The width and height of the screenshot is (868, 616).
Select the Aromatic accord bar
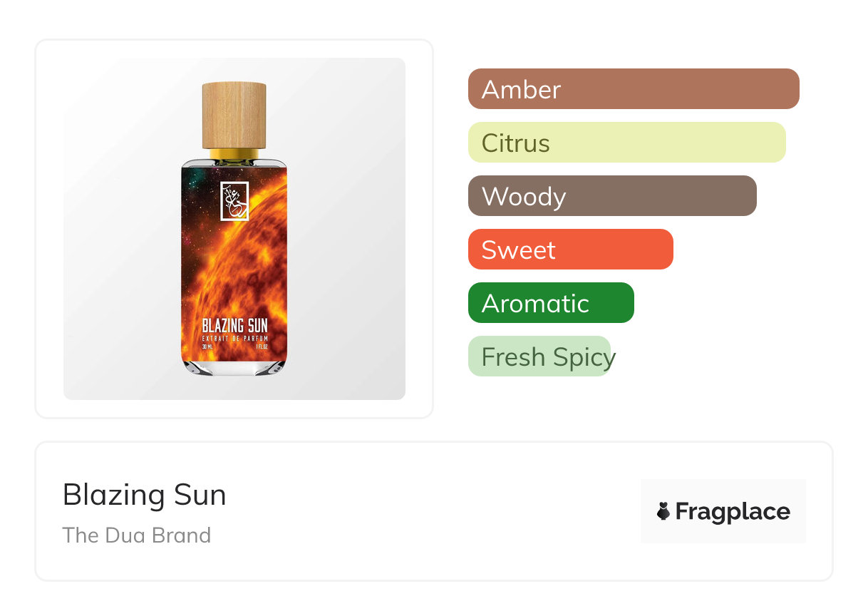(x=550, y=303)
